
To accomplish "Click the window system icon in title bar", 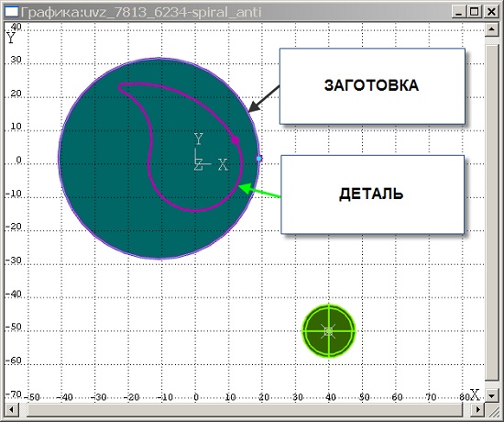I will pos(12,12).
